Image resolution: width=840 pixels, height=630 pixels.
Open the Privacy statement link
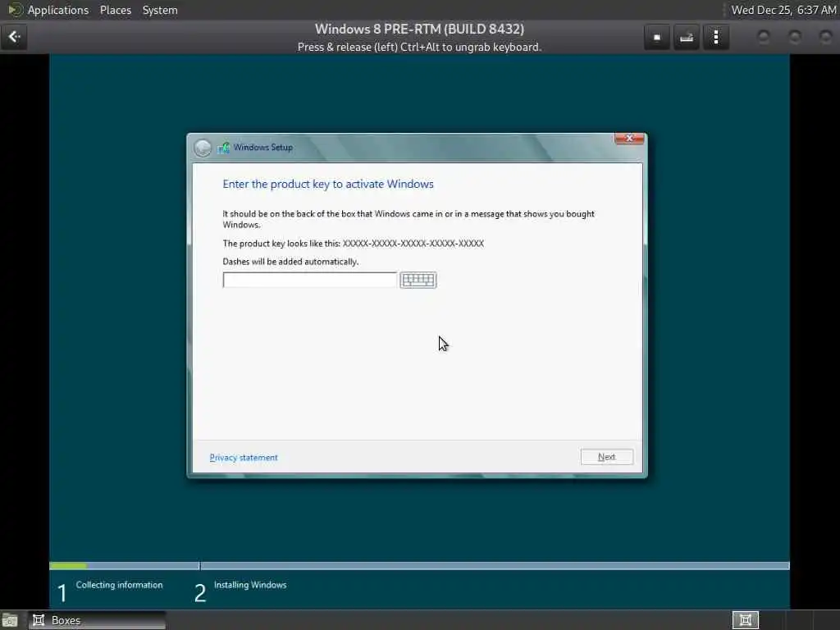(x=243, y=458)
